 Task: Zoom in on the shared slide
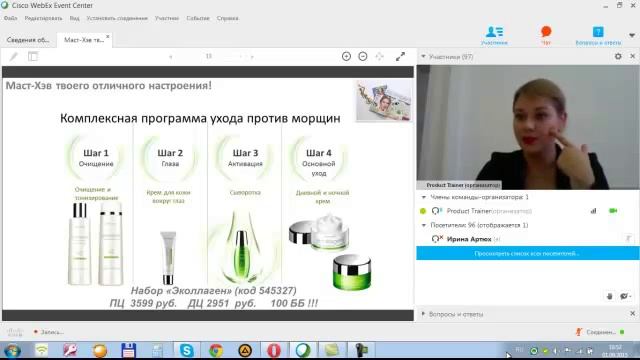point(346,56)
